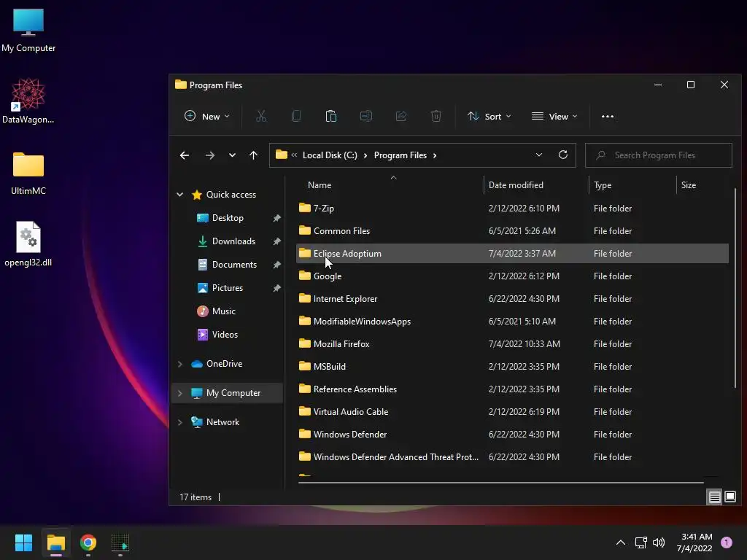The image size is (747, 560).
Task: Click the Paste clipboard icon
Action: click(x=331, y=116)
